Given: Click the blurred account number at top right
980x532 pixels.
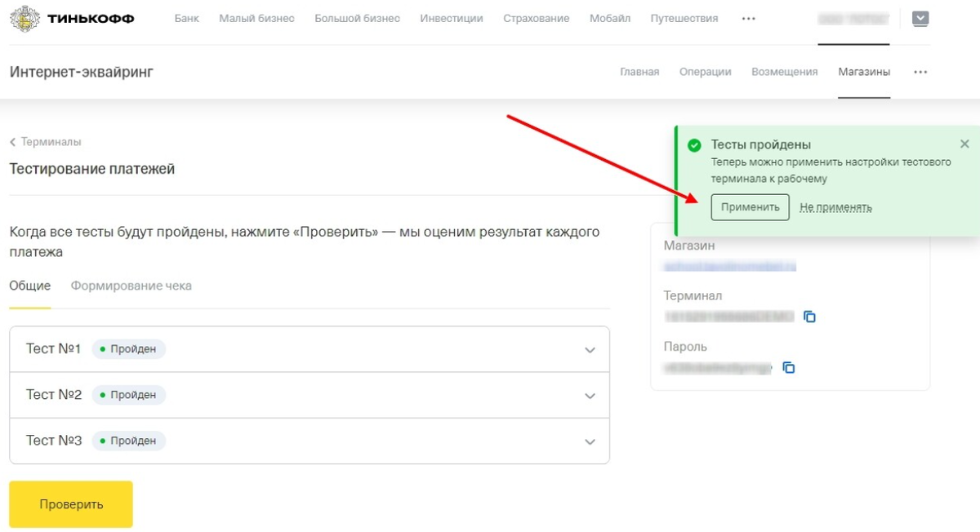Looking at the screenshot, I should [853, 18].
